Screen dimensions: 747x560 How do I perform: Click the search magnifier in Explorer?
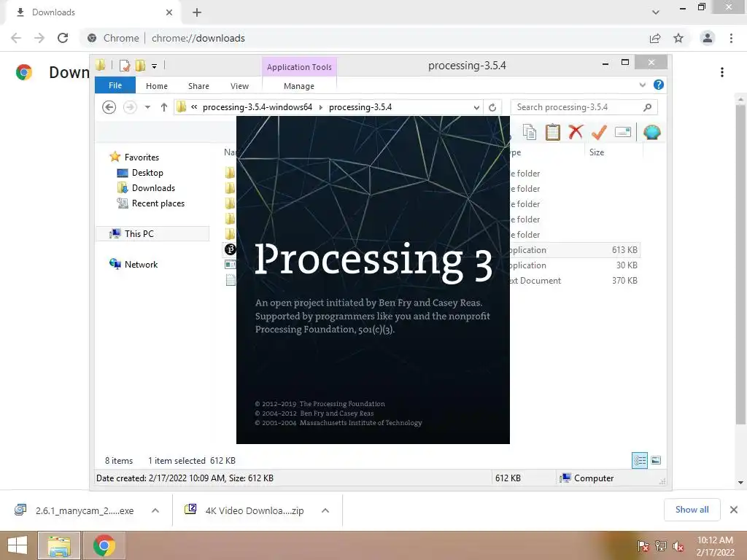coord(647,107)
